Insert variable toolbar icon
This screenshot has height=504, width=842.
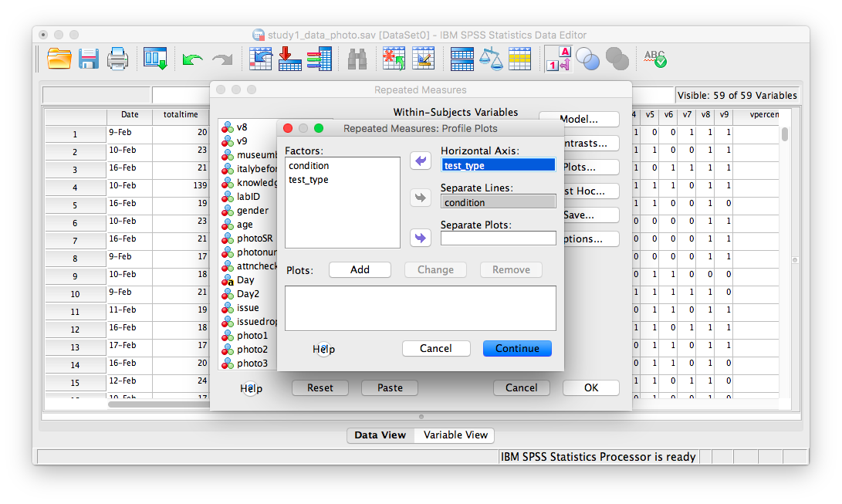[423, 59]
